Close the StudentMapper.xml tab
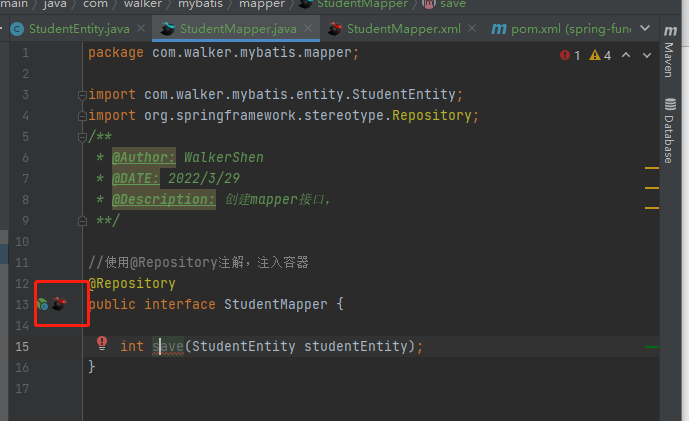The height and width of the screenshot is (421, 689). point(472,29)
